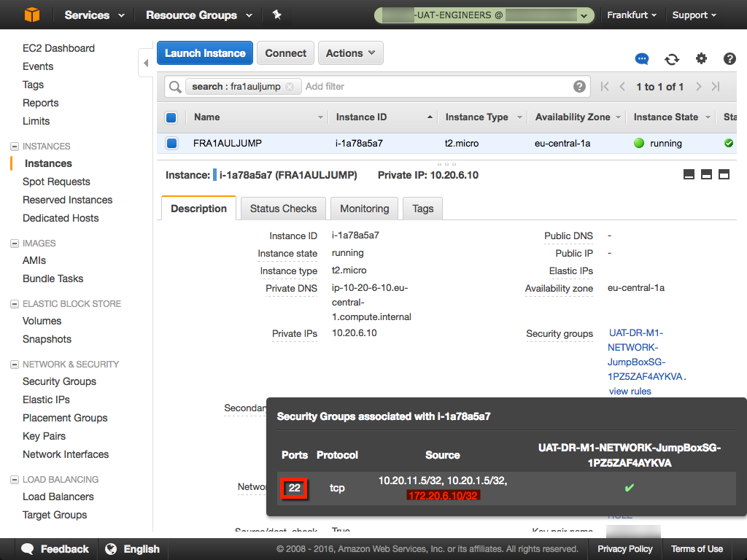The width and height of the screenshot is (747, 560).
Task: Open the help question mark icon
Action: point(729,58)
